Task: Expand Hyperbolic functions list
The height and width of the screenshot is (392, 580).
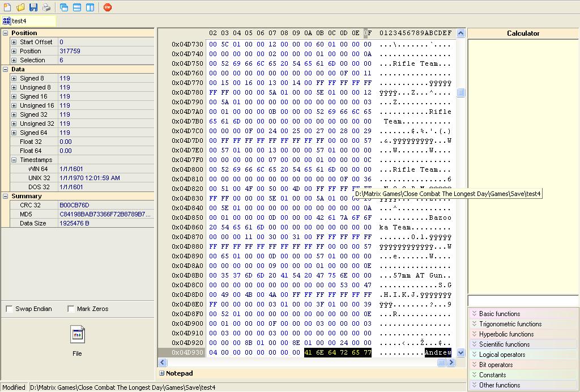Action: 523,334
